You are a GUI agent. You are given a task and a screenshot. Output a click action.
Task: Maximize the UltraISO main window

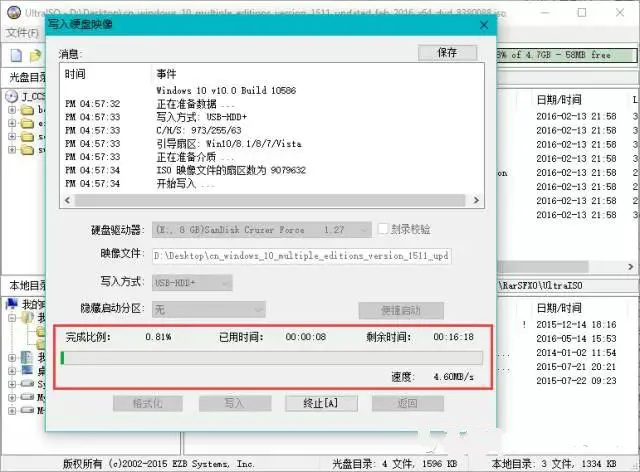tap(582, 13)
